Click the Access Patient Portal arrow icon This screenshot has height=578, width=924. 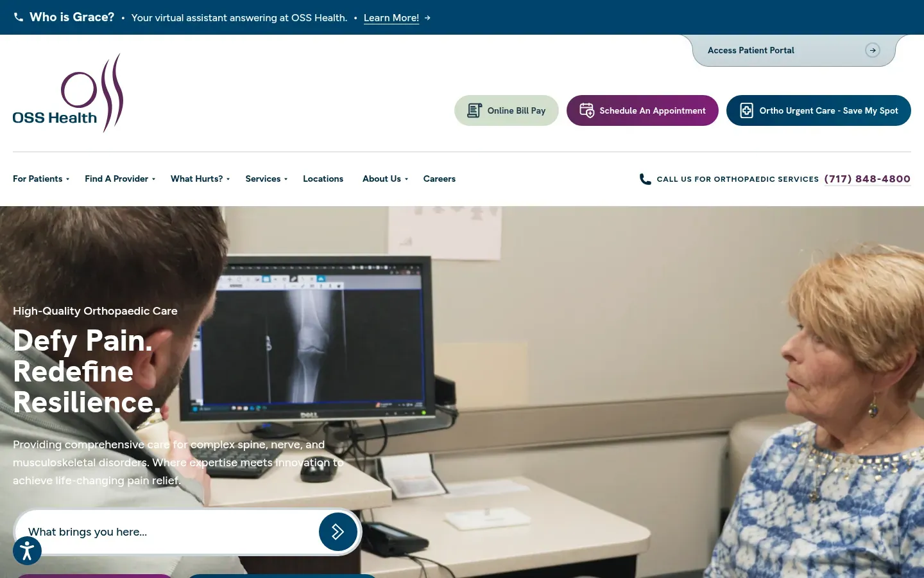coord(872,50)
